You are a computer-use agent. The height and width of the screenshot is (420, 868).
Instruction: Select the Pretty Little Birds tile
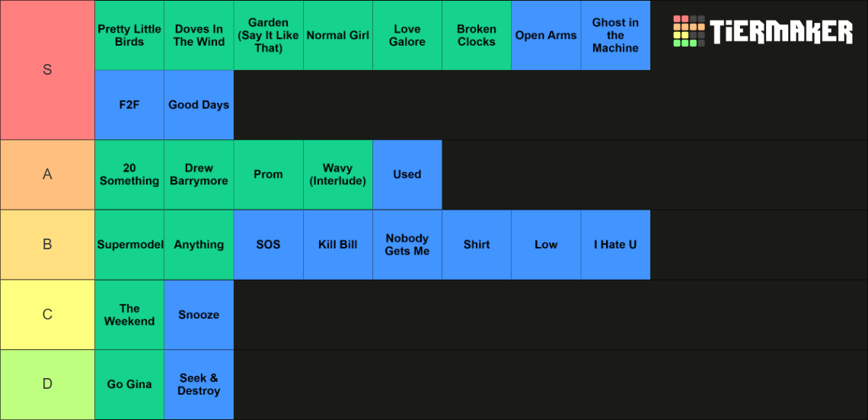[x=129, y=36]
